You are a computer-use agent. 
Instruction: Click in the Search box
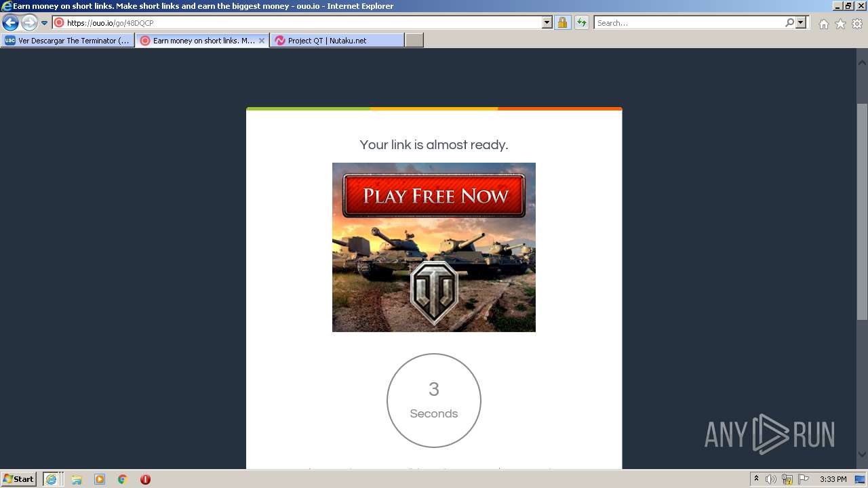688,23
